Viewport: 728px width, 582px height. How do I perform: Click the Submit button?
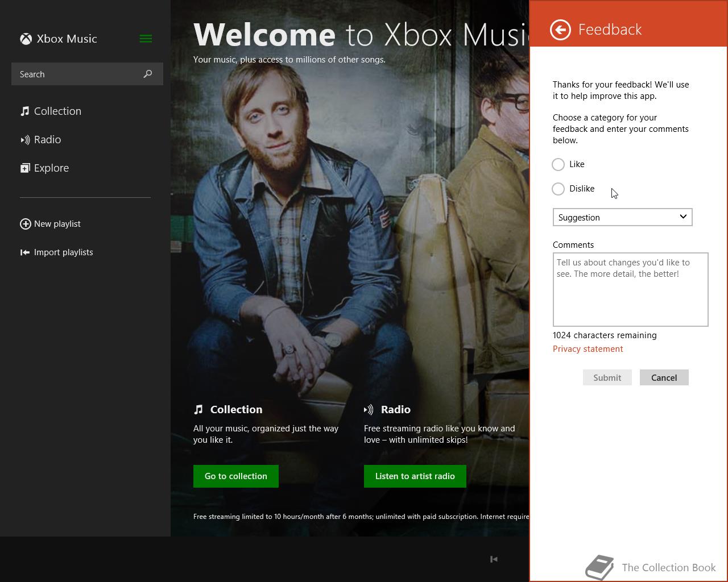607,377
